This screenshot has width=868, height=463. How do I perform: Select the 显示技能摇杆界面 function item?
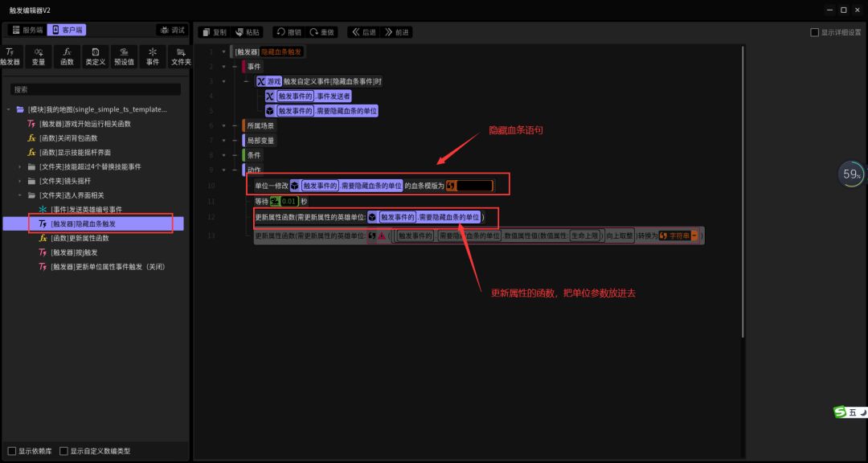coord(75,152)
